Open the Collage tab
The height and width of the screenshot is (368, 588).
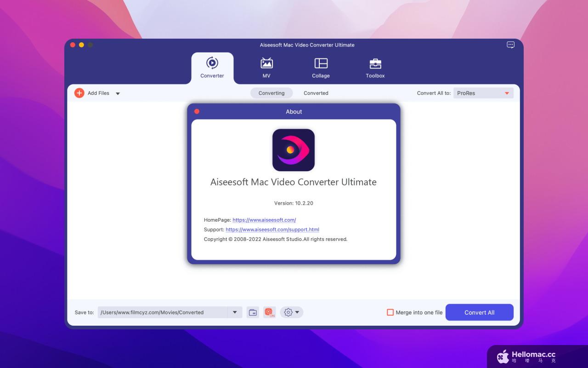click(321, 68)
